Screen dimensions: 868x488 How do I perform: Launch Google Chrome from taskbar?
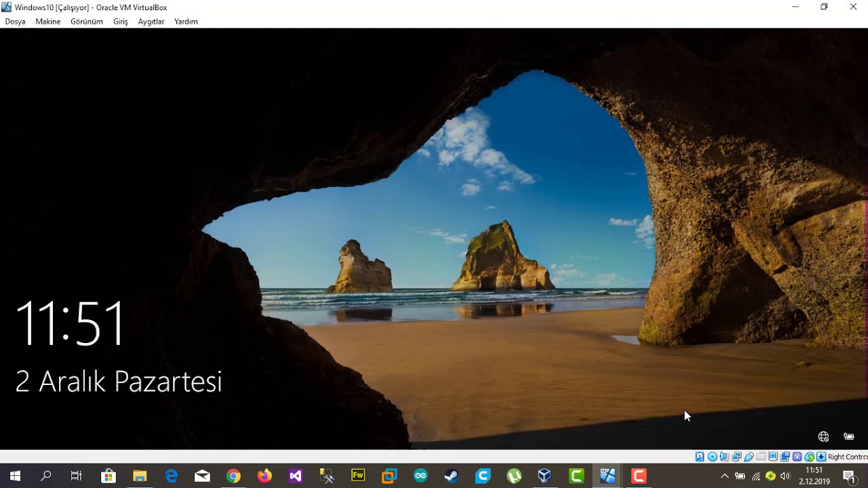pyautogui.click(x=233, y=476)
